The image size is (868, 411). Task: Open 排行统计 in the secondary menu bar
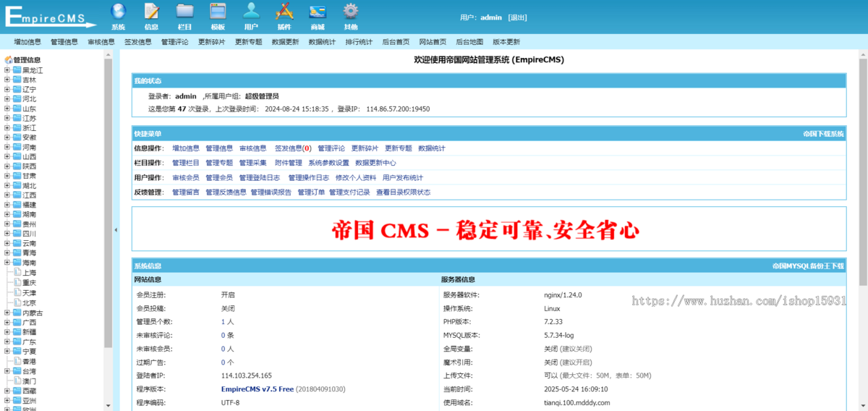[x=359, y=42]
